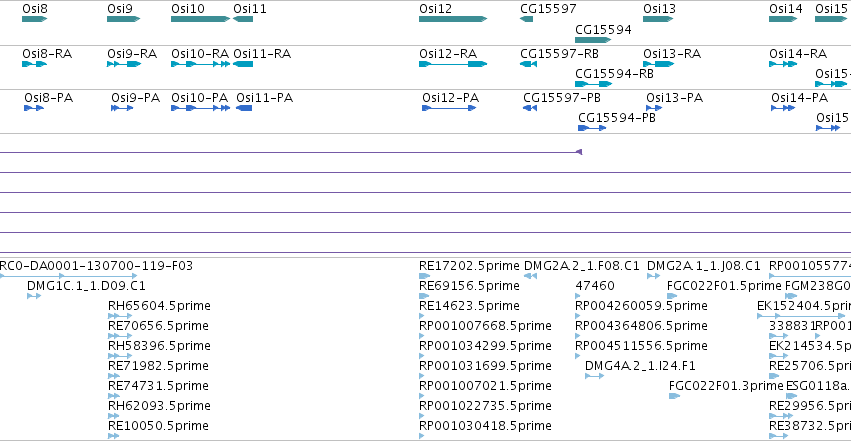Click the RH62093.5prime EST label
851x441 pixels.
point(159,406)
